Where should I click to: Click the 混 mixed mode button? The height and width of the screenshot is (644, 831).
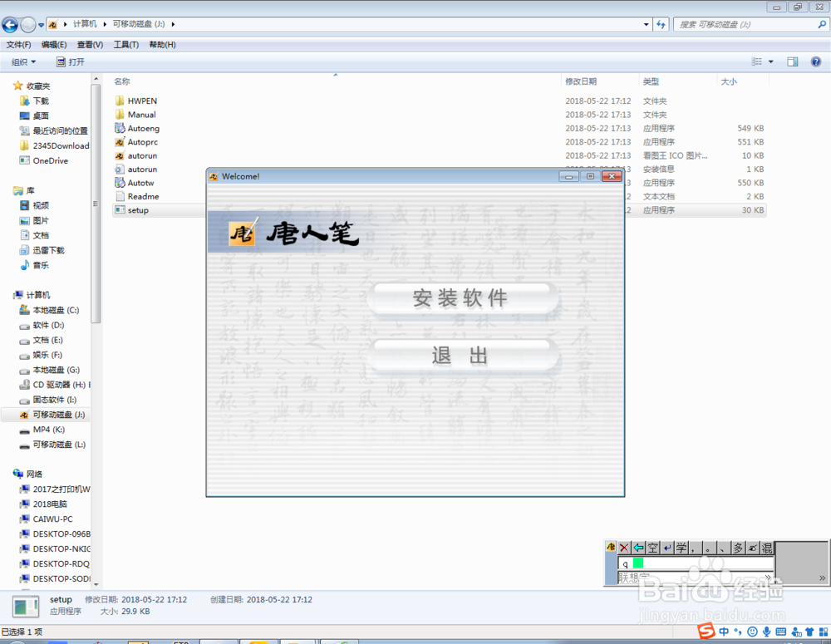(767, 548)
